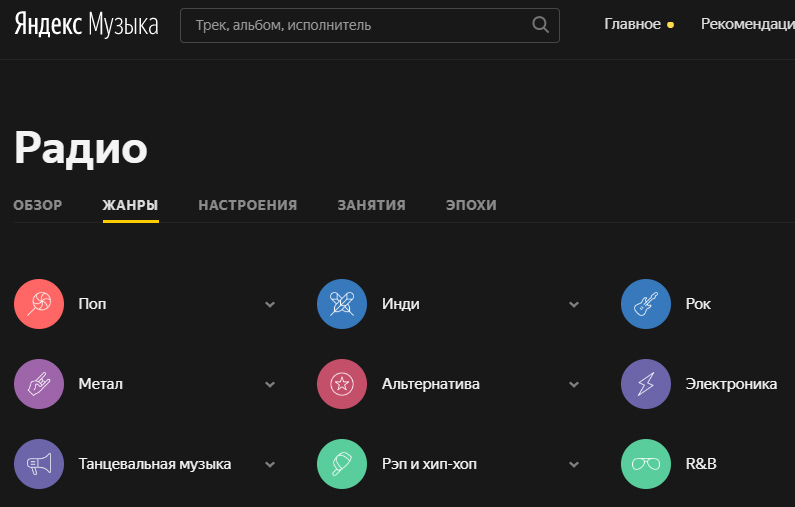Click the magnifier search icon
This screenshot has height=507, width=795.
coord(540,25)
